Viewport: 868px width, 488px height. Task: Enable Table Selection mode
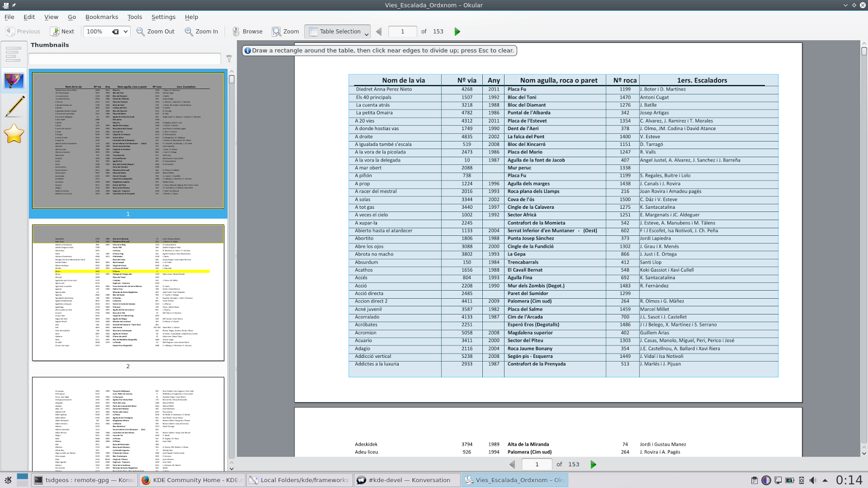pos(334,31)
